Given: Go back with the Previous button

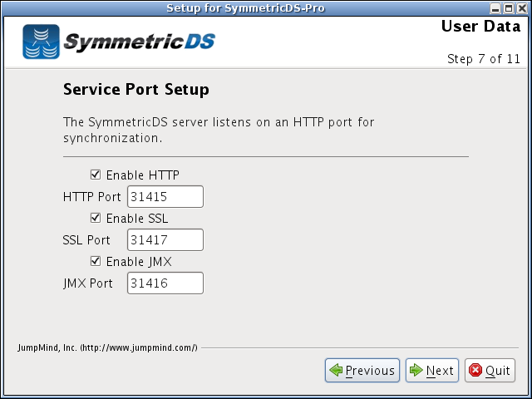Looking at the screenshot, I should point(362,370).
